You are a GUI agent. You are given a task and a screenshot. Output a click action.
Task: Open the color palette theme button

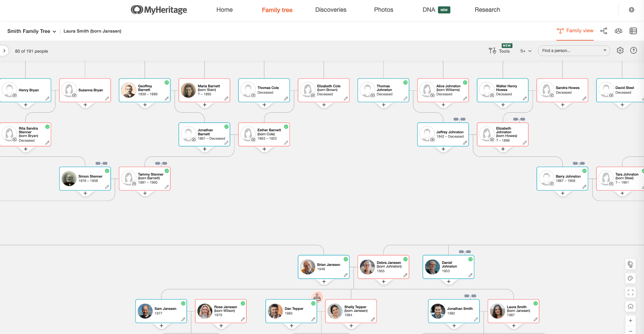631,278
